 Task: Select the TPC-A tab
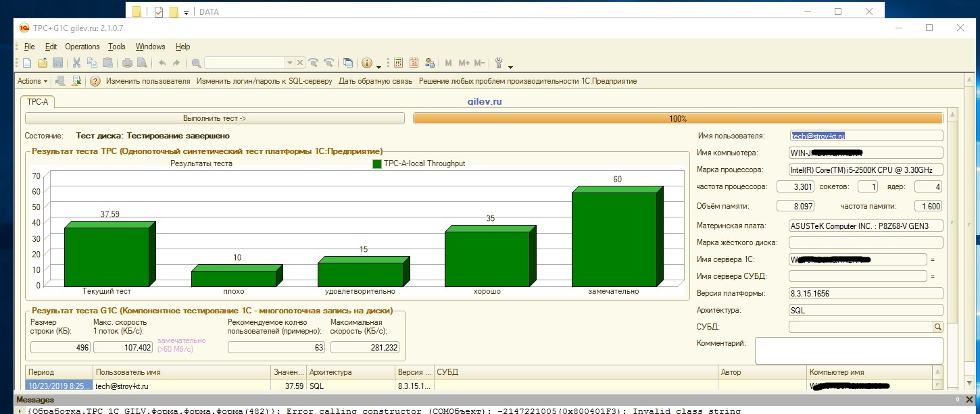pos(38,102)
